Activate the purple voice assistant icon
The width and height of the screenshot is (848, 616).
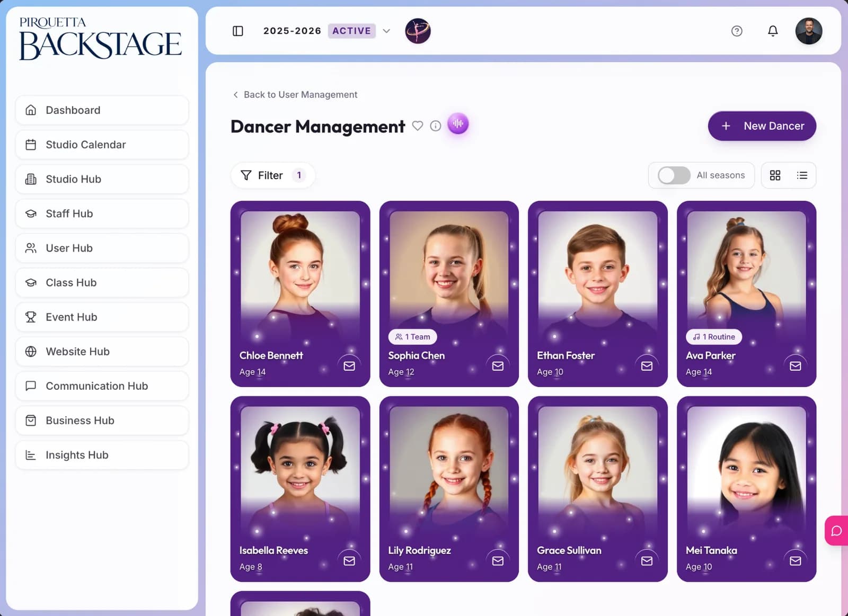(458, 124)
